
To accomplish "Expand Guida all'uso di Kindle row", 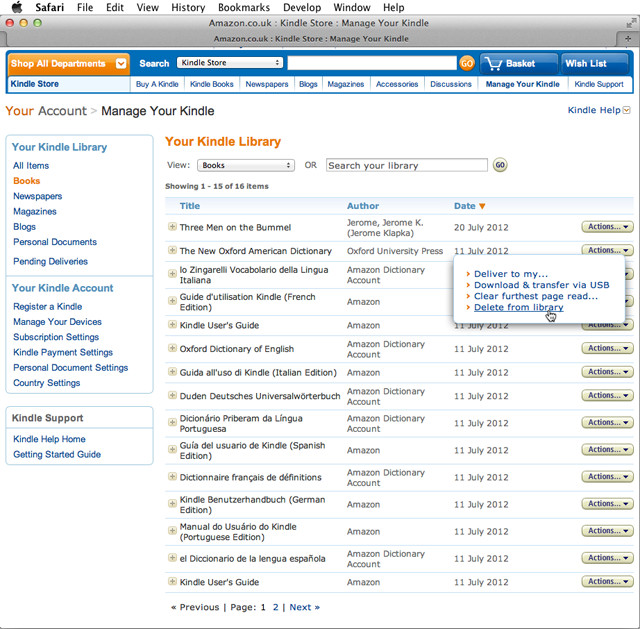I will [x=172, y=372].
